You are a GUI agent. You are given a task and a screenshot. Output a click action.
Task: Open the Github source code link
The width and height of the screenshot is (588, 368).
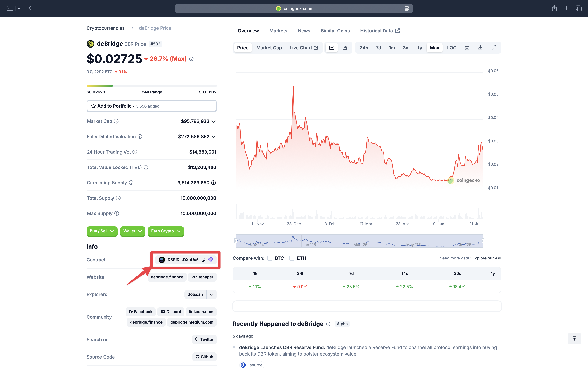coord(205,357)
